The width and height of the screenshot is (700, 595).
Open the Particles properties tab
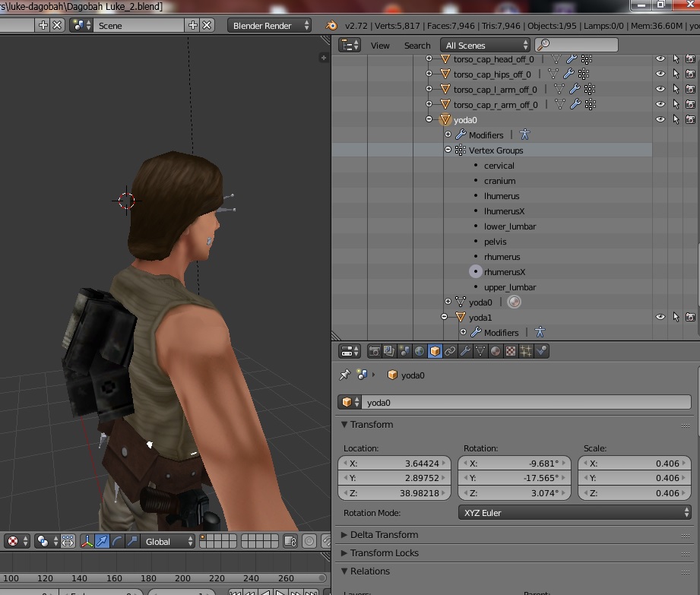[526, 351]
